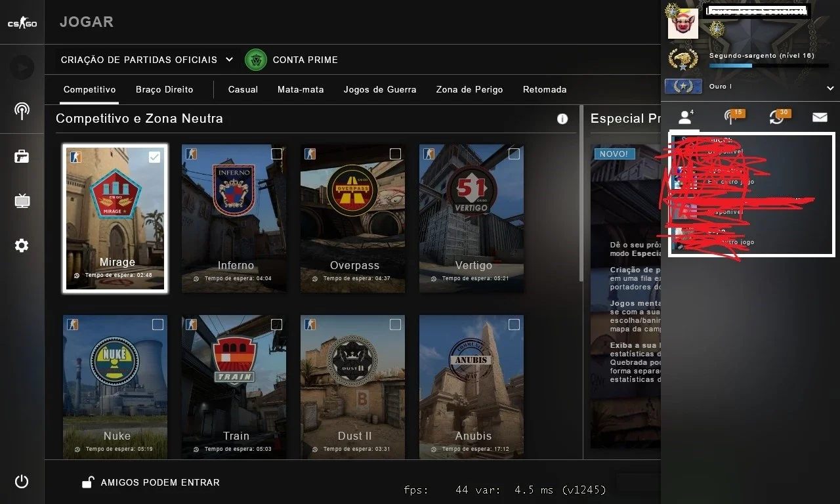Click the Competitivo e Zona Neutra heading

tap(139, 119)
